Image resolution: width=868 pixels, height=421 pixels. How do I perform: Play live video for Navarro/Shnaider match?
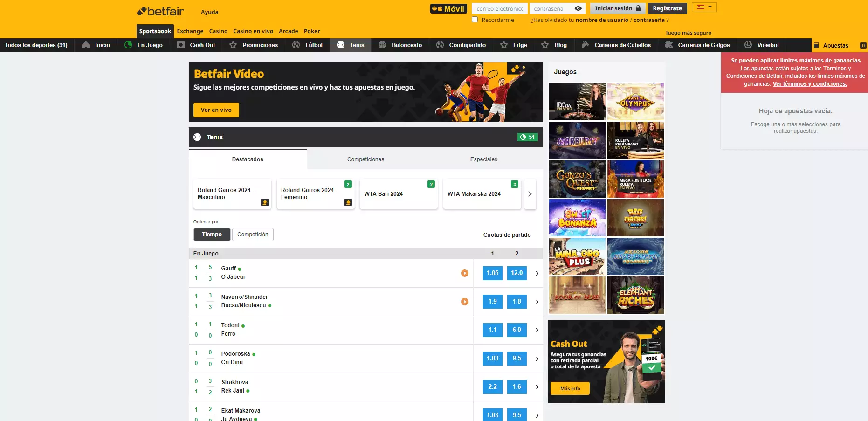[465, 302]
